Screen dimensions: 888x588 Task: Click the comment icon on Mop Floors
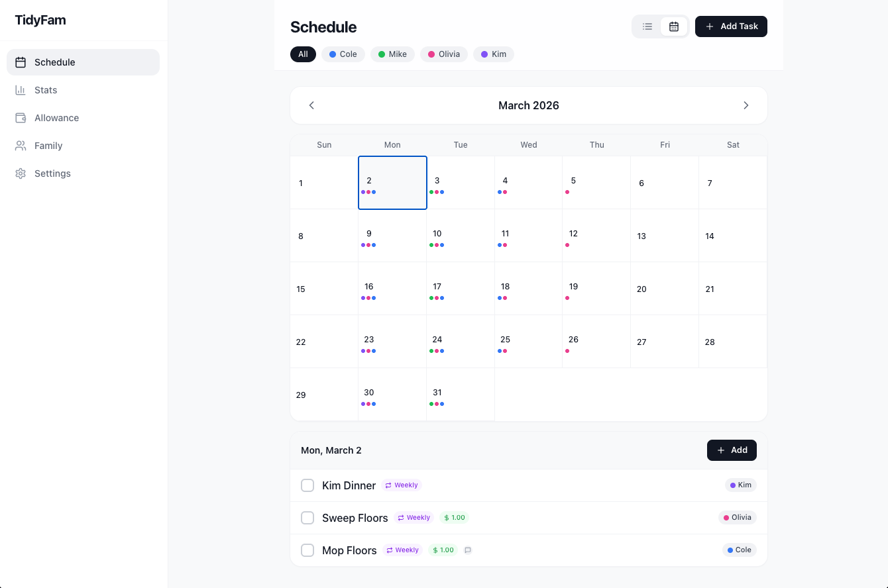[467, 550]
